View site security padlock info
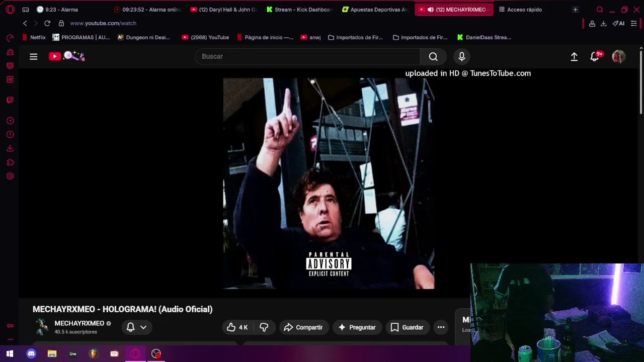Image resolution: width=644 pixels, height=362 pixels. tap(61, 23)
